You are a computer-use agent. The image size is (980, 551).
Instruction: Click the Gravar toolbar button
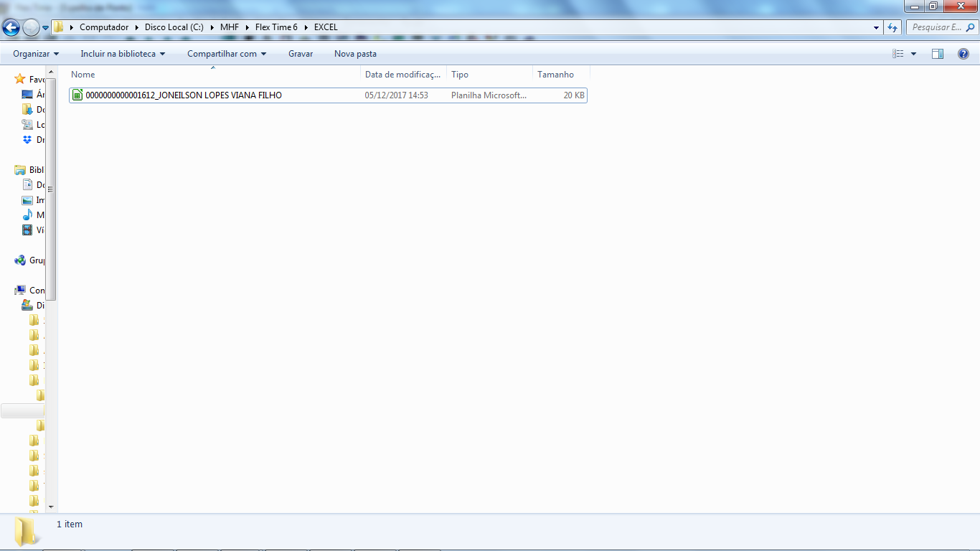tap(301, 54)
